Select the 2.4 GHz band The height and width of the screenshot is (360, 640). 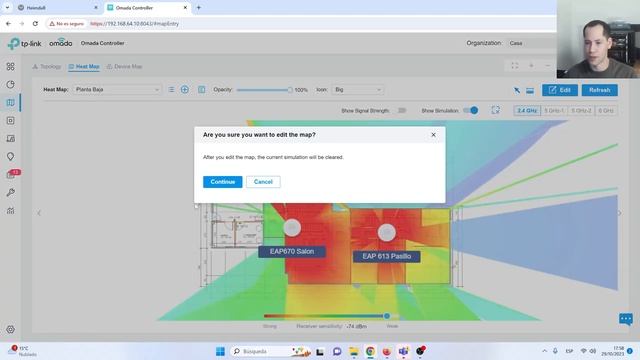point(527,111)
